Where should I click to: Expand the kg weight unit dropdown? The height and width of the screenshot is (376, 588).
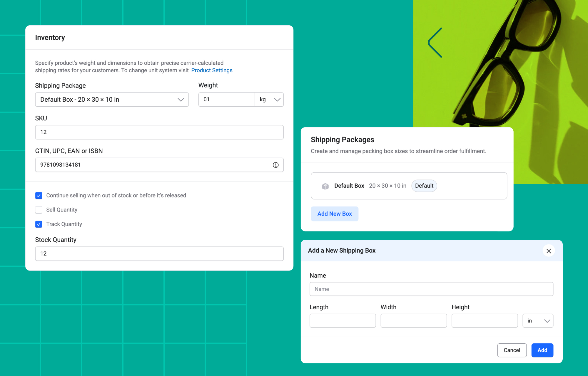pos(269,100)
